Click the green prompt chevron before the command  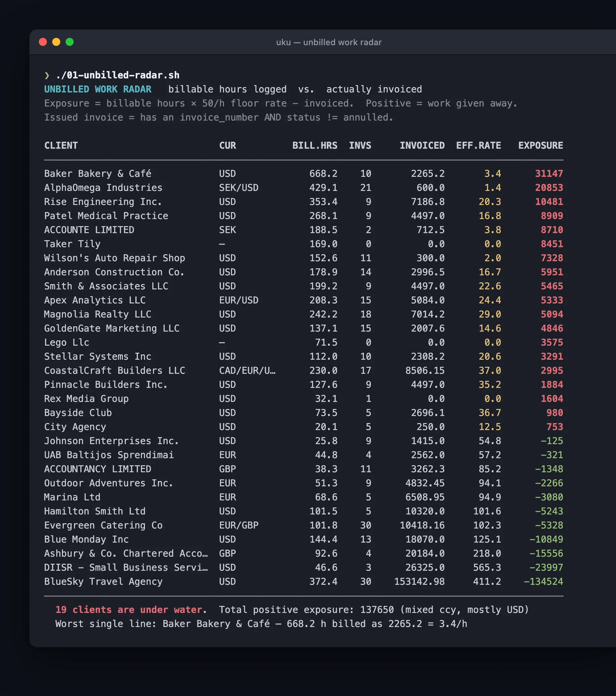(x=47, y=75)
